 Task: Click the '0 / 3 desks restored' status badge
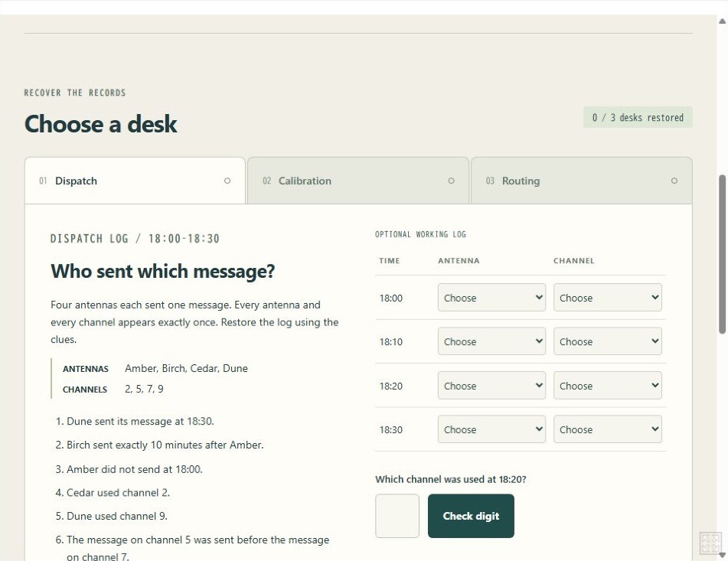click(638, 117)
